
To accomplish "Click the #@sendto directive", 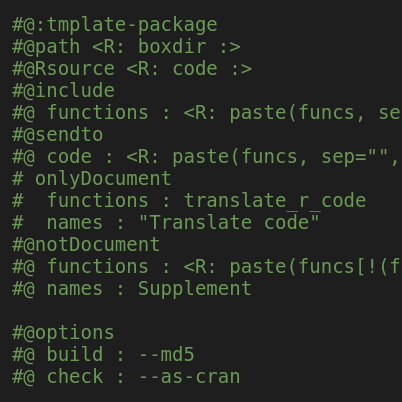I will point(58,135).
